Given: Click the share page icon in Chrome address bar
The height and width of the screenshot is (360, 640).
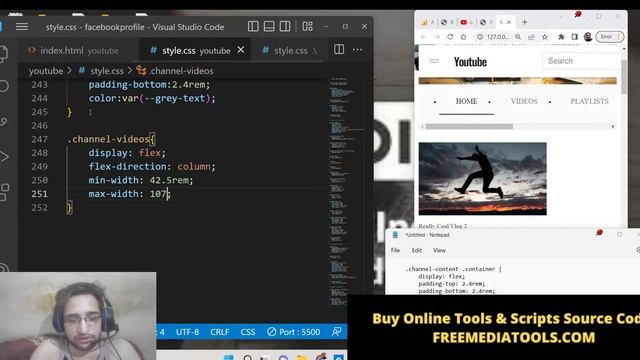Looking at the screenshot, I should coord(531,37).
